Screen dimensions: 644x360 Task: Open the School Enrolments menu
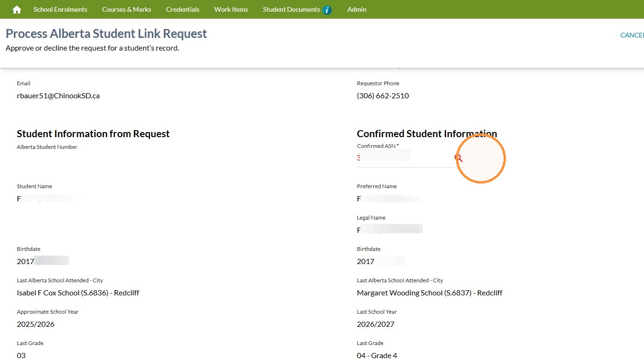click(x=60, y=9)
